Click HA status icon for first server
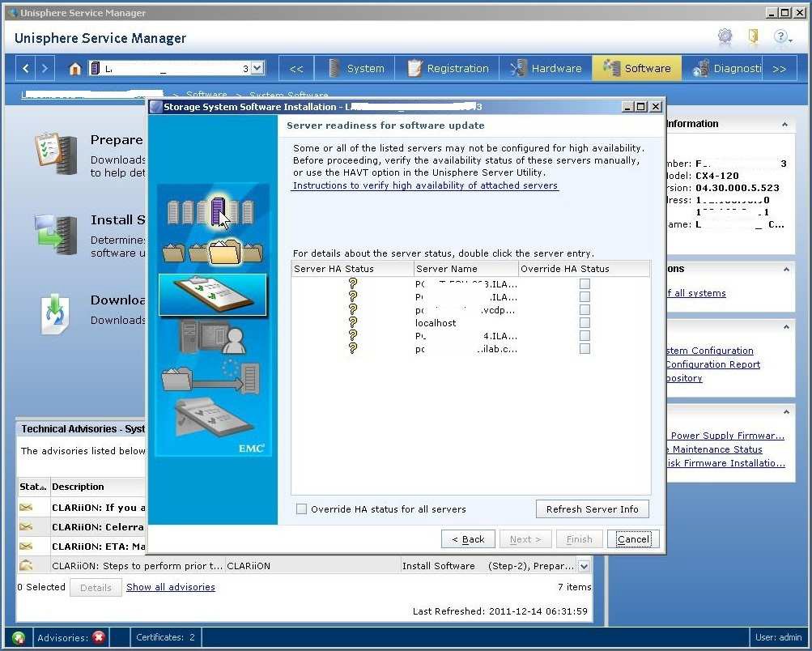This screenshot has height=651, width=812. tap(353, 284)
